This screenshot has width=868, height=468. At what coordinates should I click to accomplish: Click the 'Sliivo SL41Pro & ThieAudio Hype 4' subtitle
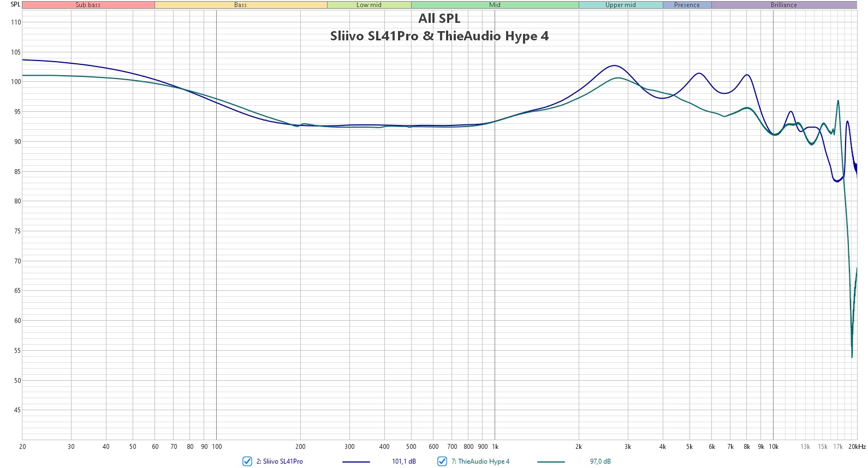(439, 36)
